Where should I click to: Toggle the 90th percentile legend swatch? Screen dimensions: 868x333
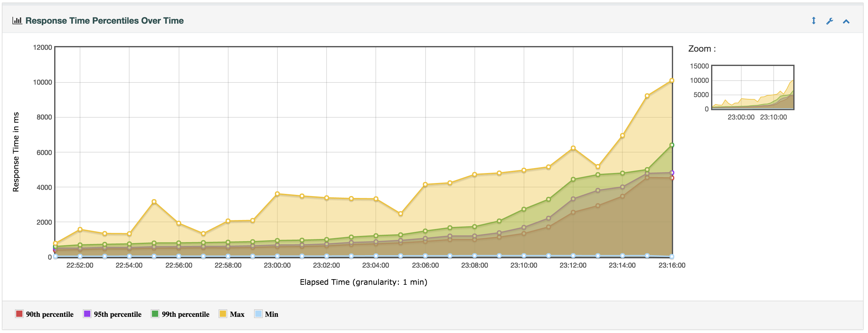19,314
